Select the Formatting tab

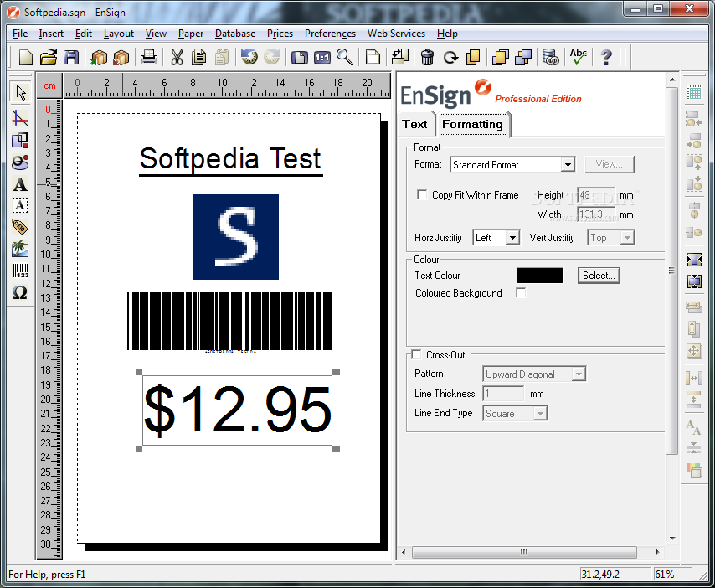pyautogui.click(x=472, y=124)
